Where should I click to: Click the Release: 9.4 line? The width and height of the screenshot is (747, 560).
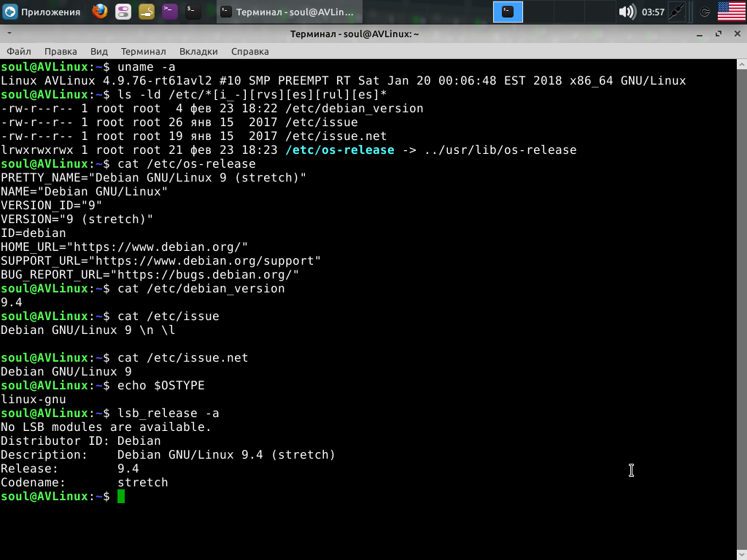pos(69,469)
